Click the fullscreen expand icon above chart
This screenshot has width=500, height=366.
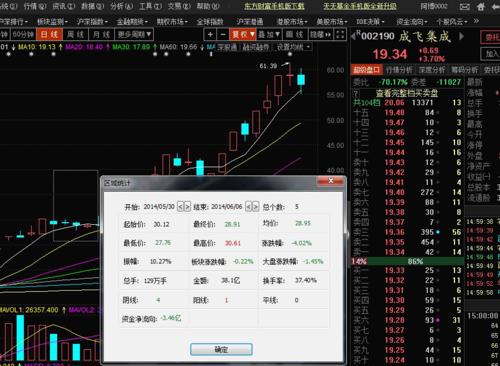[x=339, y=34]
